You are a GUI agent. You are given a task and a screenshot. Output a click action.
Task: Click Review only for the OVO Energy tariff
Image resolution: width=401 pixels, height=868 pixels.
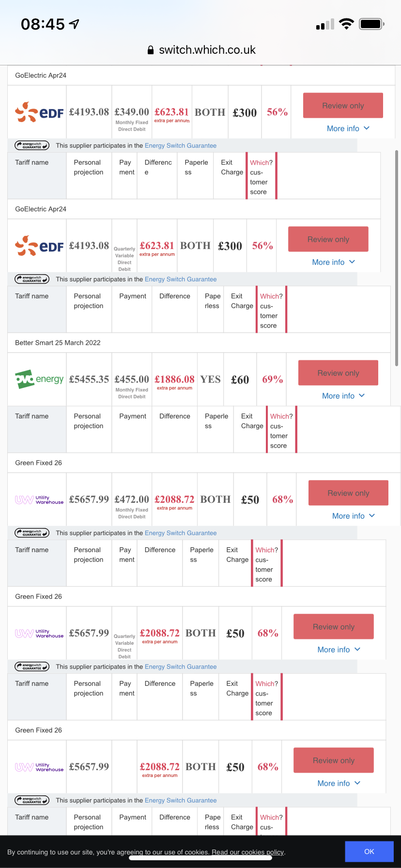[x=338, y=373]
